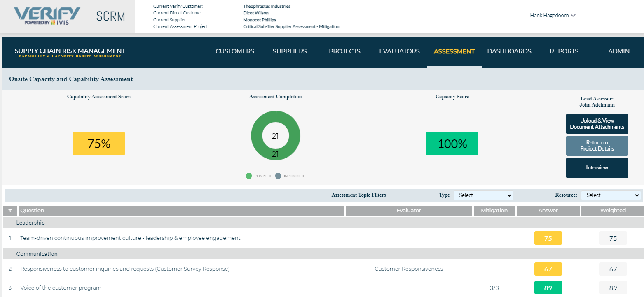The image size is (644, 297).
Task: Open the Dashboards section
Action: (509, 51)
